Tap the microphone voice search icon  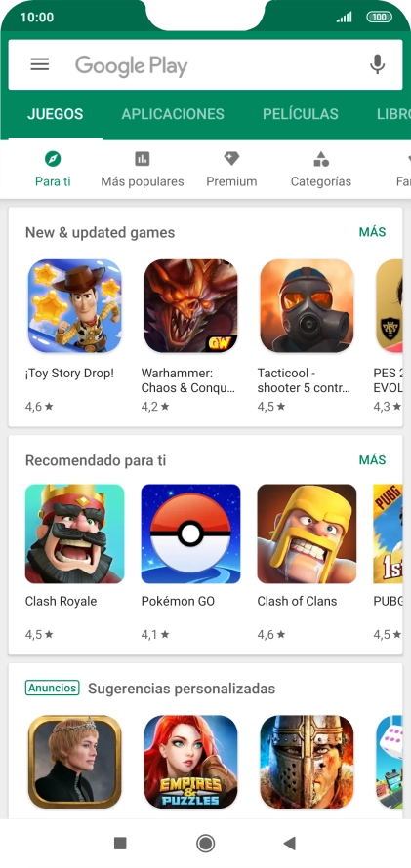pos(377,64)
